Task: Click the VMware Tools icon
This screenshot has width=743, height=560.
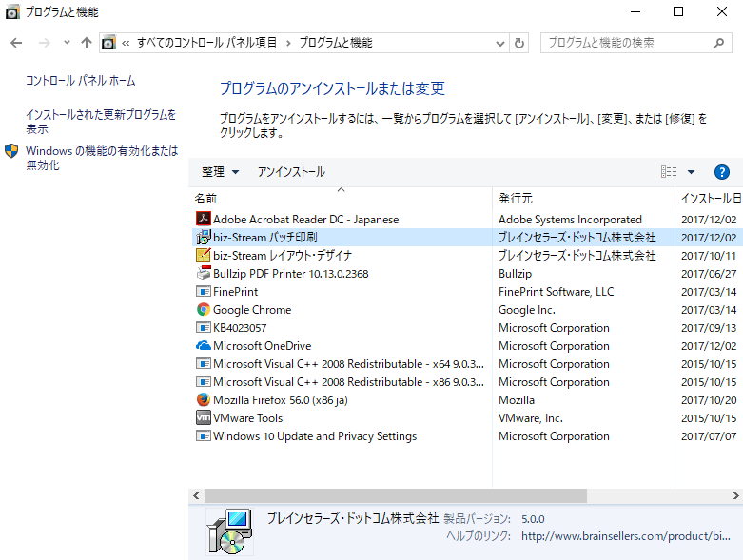Action: tap(204, 417)
